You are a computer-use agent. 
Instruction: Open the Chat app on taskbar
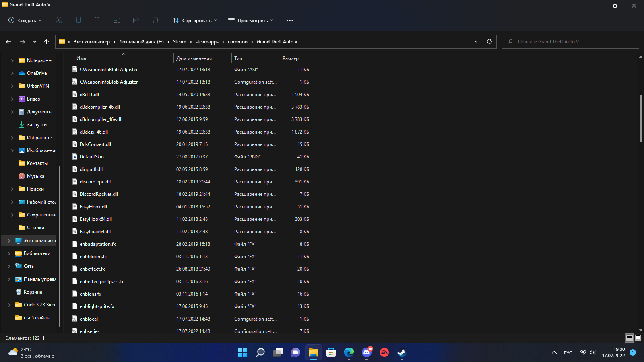click(x=296, y=353)
